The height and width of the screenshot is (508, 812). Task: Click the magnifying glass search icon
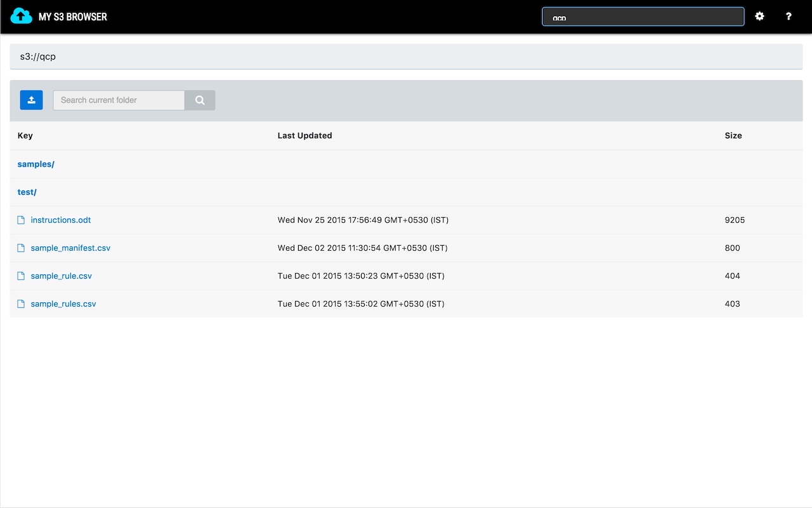click(x=200, y=100)
